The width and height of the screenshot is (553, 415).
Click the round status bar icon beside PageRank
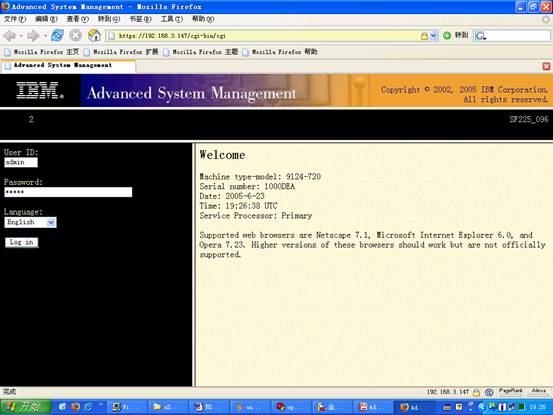(x=489, y=392)
